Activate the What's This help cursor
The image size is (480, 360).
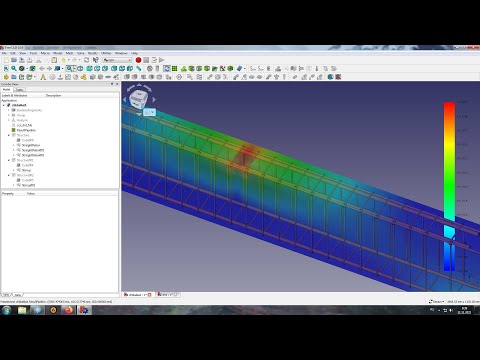tap(96, 60)
